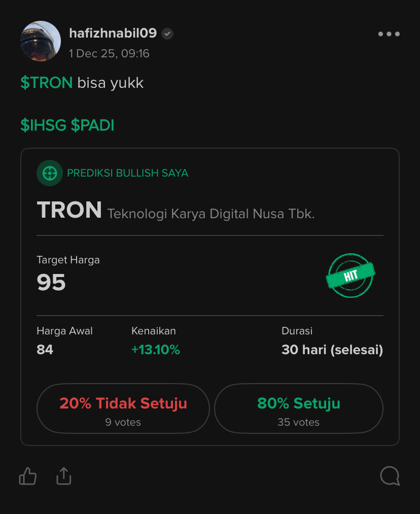Tap the green HIT stamp badge

pyautogui.click(x=350, y=276)
